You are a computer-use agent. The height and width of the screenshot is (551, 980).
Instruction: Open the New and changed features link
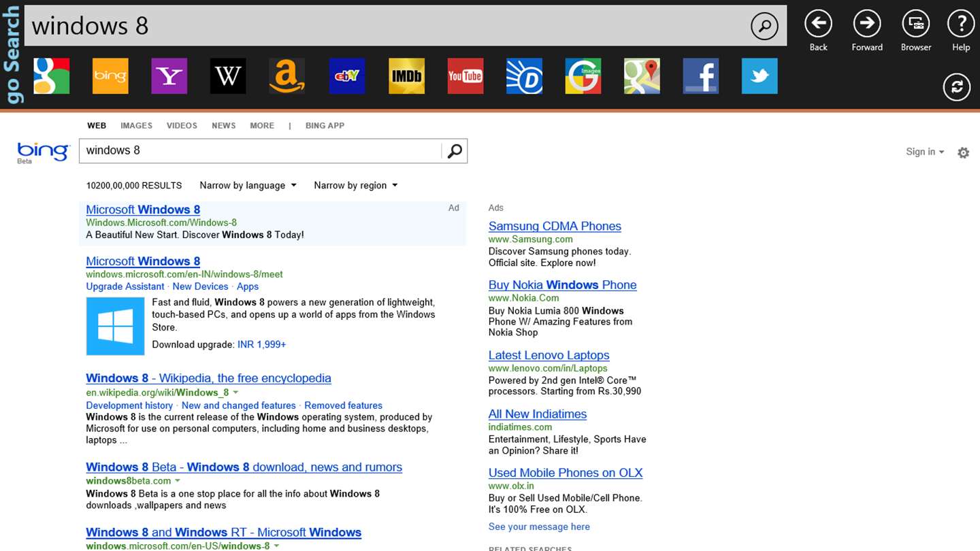click(239, 405)
